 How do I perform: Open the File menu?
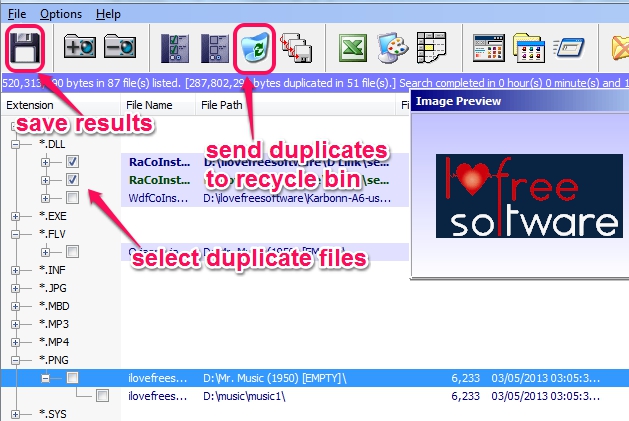tap(17, 14)
